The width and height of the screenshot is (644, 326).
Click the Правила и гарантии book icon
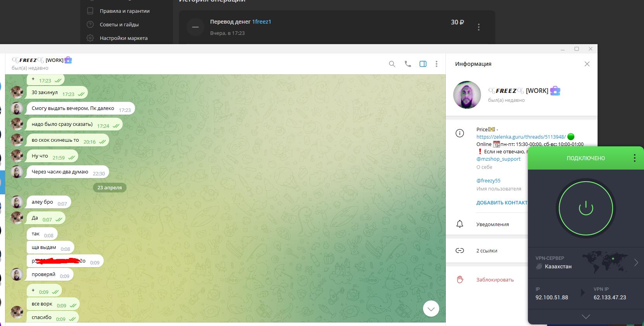pyautogui.click(x=90, y=11)
